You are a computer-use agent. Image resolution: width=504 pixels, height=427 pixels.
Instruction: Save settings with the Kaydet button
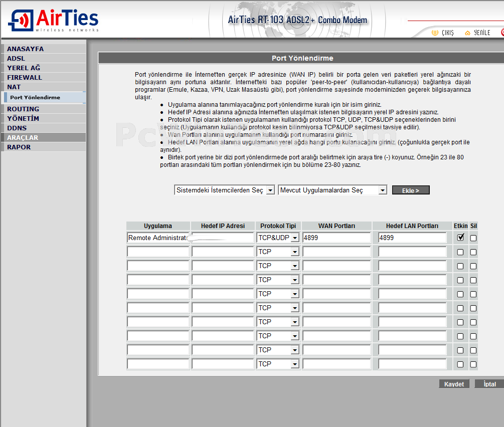coord(454,384)
